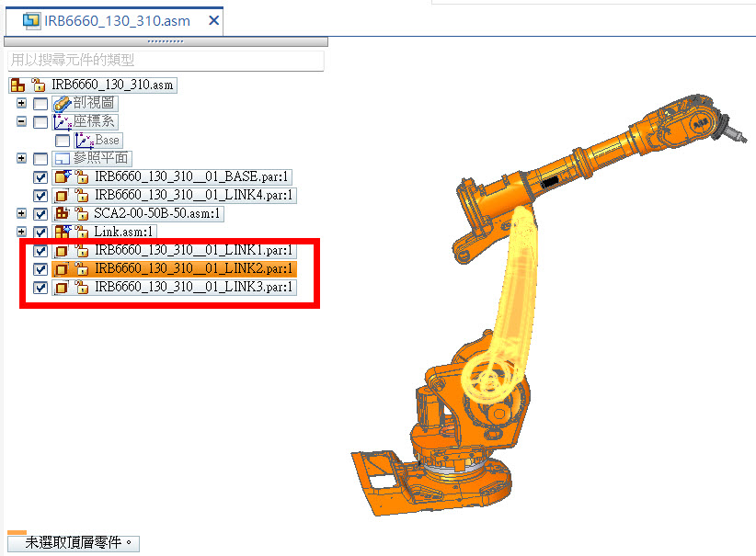
Task: Close the IRB6660_130_310.asm tab
Action: (213, 21)
